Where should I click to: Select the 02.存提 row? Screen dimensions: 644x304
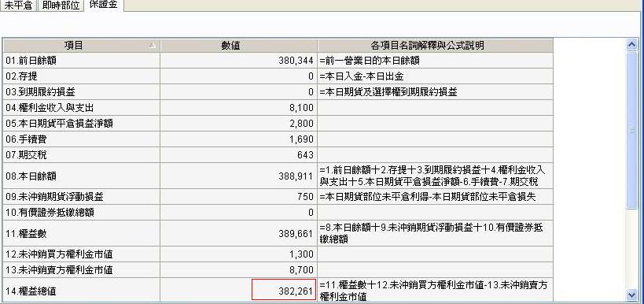[278, 76]
